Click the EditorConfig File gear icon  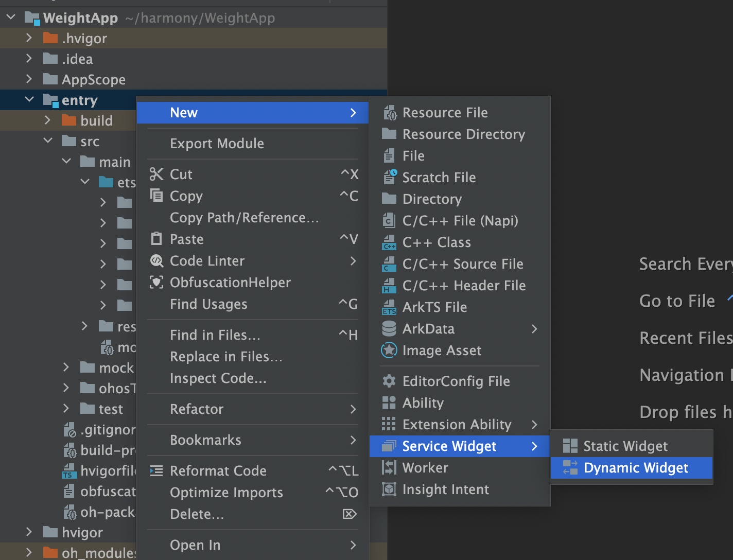[389, 381]
